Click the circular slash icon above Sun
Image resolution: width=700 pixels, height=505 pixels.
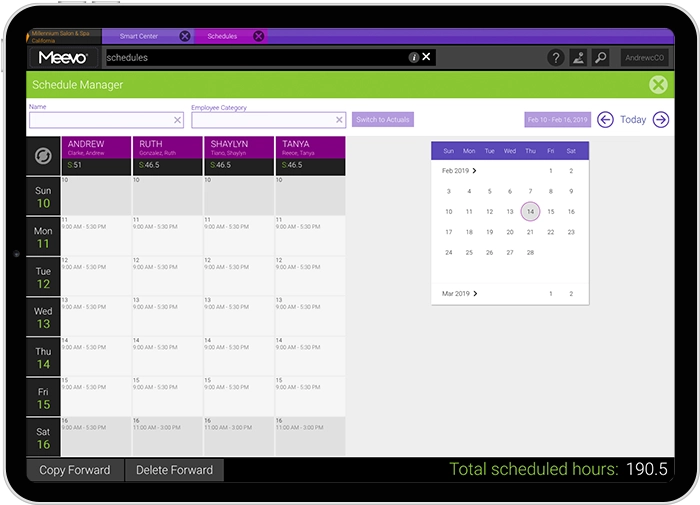43,157
